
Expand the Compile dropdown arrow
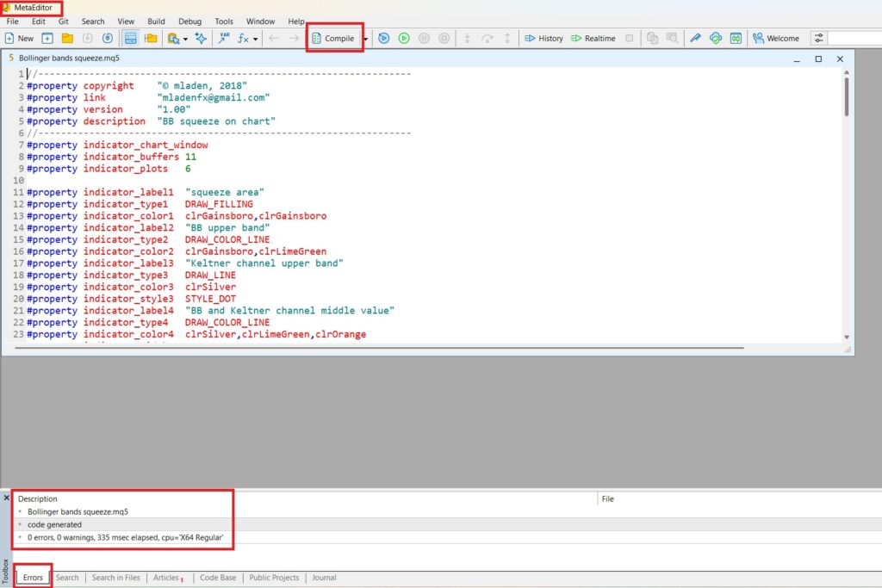point(365,39)
